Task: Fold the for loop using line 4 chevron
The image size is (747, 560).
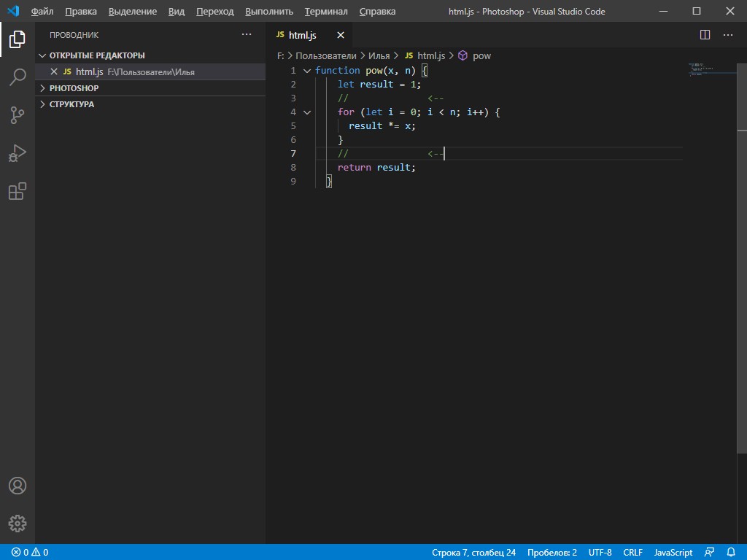Action: pyautogui.click(x=307, y=112)
